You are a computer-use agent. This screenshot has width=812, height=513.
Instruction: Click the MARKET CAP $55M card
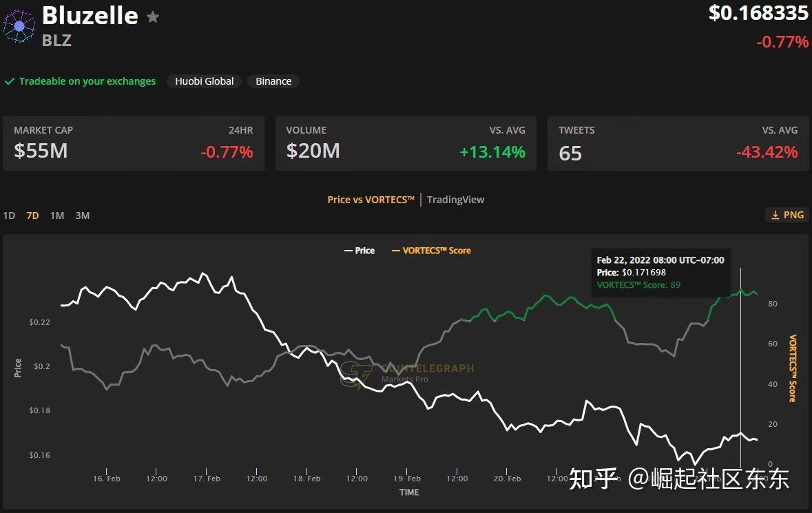134,143
